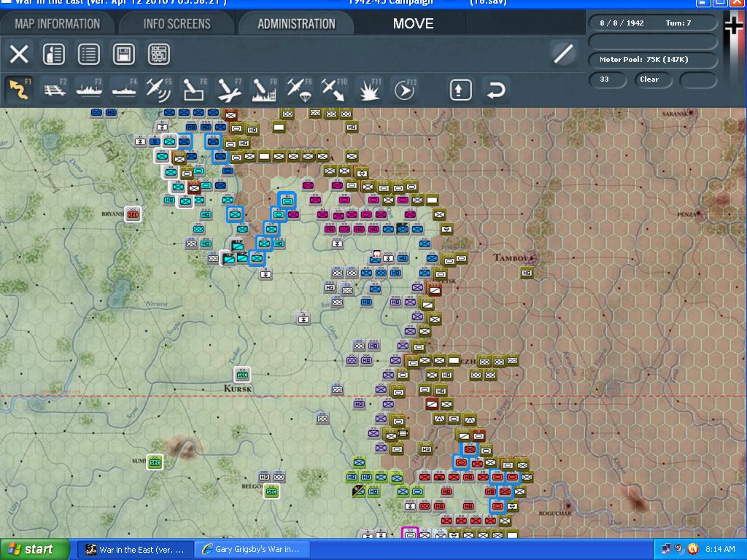This screenshot has height=560, width=747.
Task: Click the Kursk city label on map
Action: 238,389
